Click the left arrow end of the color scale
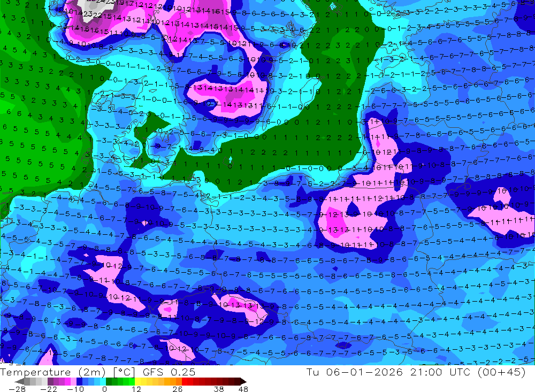 click(x=19, y=381)
